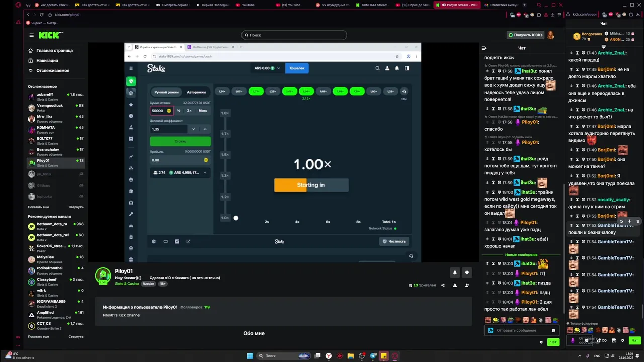Screen dimensions: 644x362
Task: Click the Slots & Casino category link
Action: tap(127, 284)
